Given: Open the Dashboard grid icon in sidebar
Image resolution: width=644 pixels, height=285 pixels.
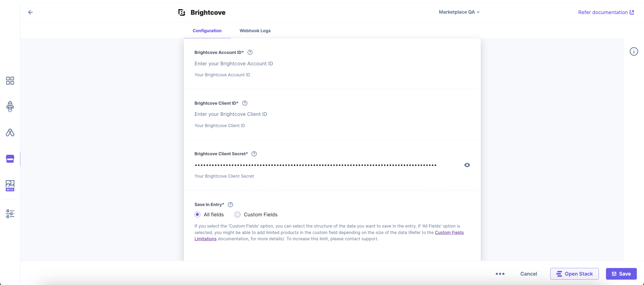Looking at the screenshot, I should pos(10,81).
